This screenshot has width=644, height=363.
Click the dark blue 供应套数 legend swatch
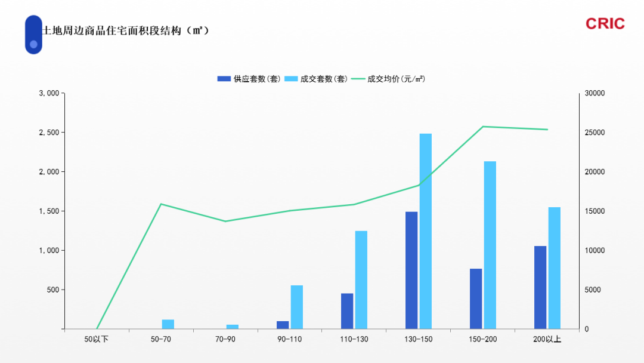pos(224,79)
